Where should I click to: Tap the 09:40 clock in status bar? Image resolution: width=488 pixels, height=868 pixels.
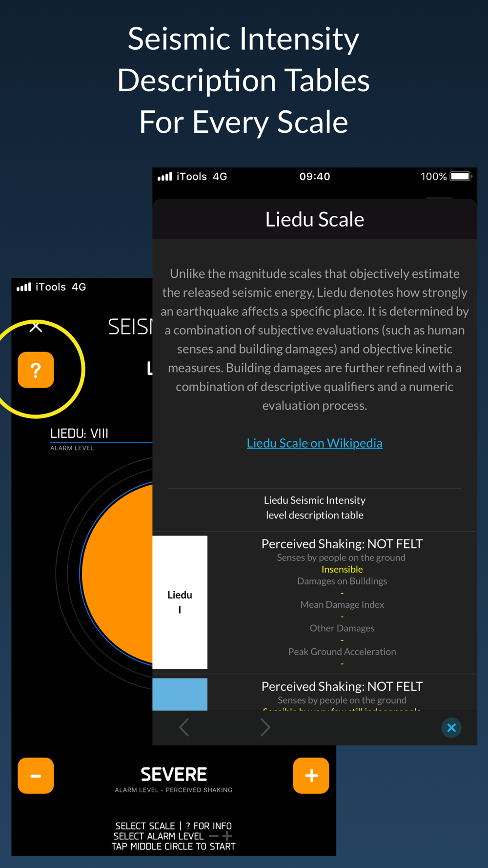coord(315,176)
